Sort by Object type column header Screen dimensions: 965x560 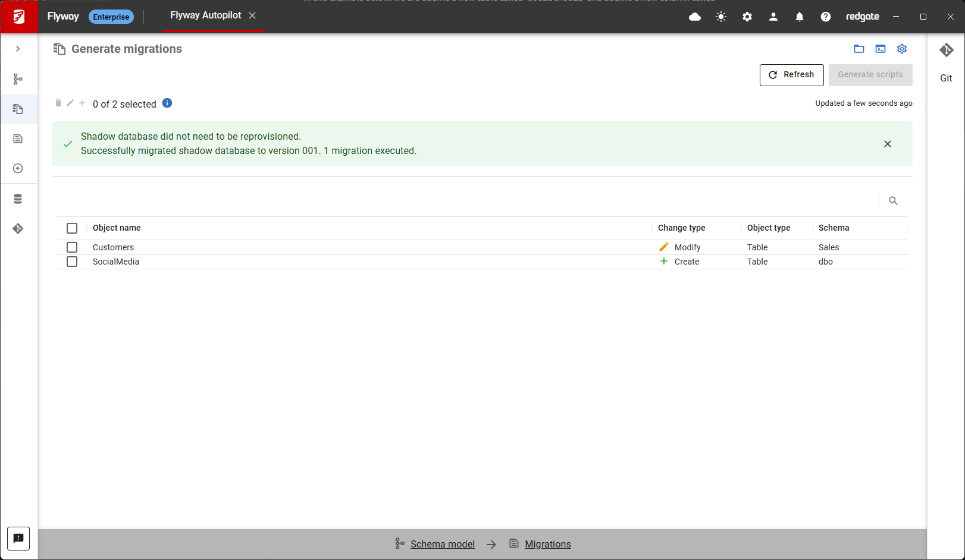tap(769, 228)
